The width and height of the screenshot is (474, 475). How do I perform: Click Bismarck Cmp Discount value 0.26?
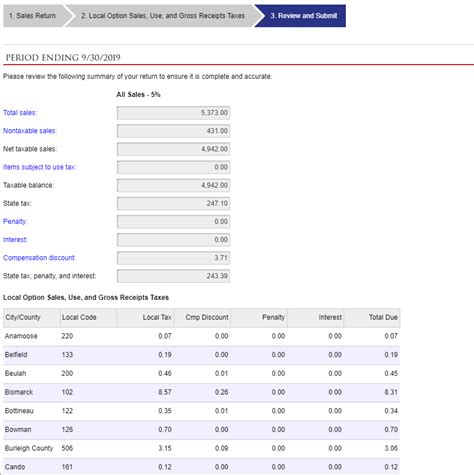(x=221, y=392)
